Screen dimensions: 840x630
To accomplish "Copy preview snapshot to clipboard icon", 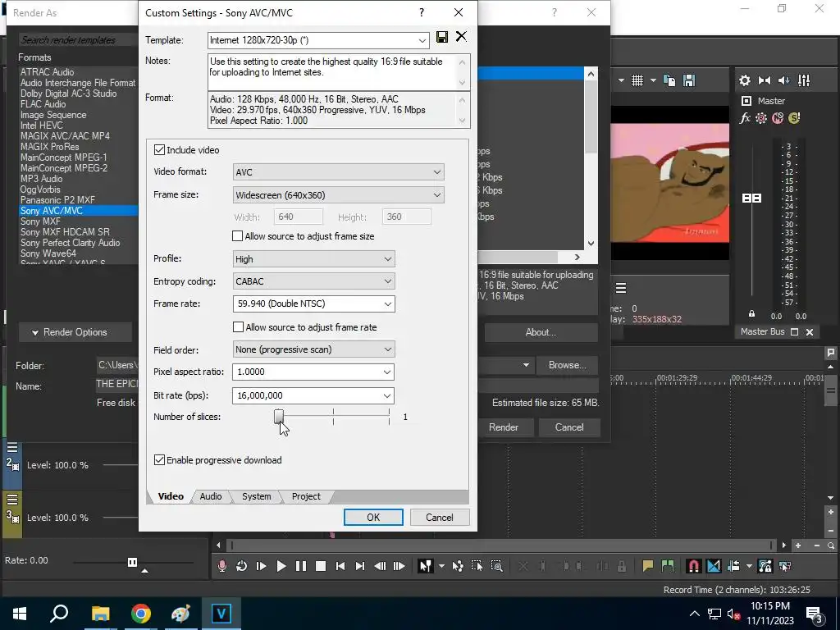I will coord(669,80).
